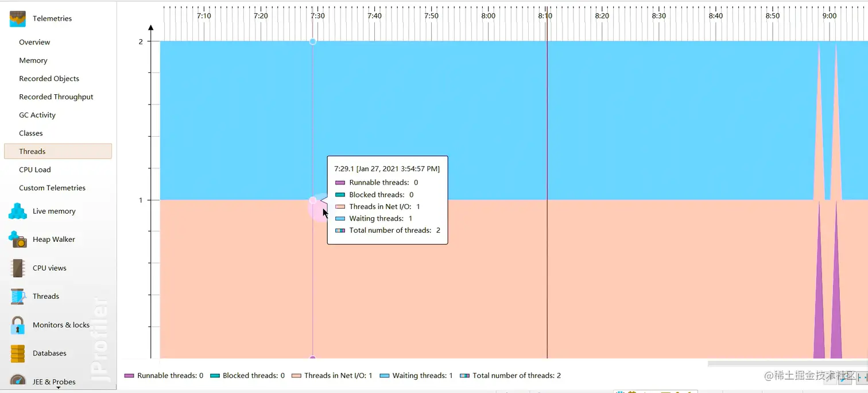
Task: Toggle Threads in Net I/O legend entry
Action: point(332,376)
